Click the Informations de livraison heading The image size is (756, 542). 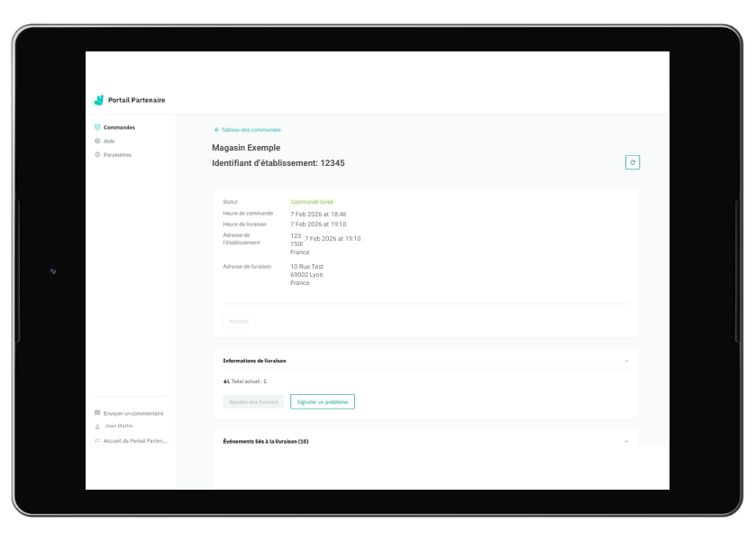click(x=255, y=361)
